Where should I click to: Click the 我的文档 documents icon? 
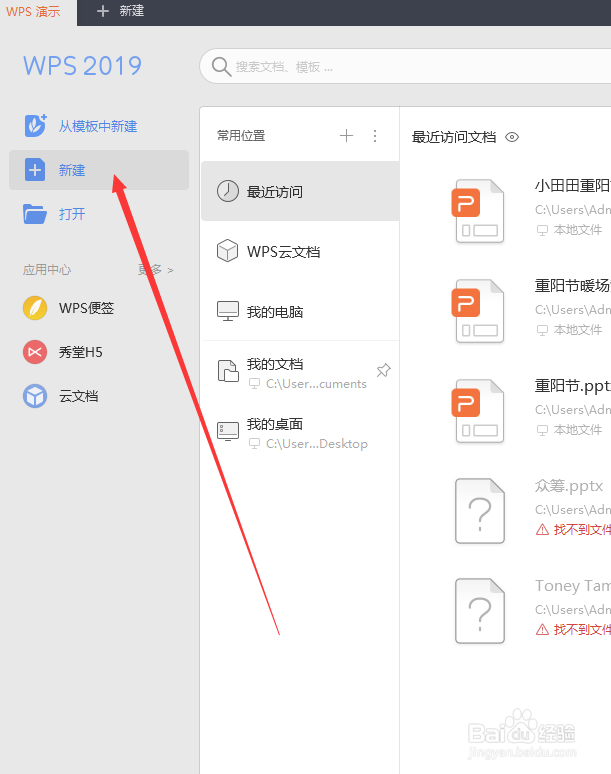228,371
